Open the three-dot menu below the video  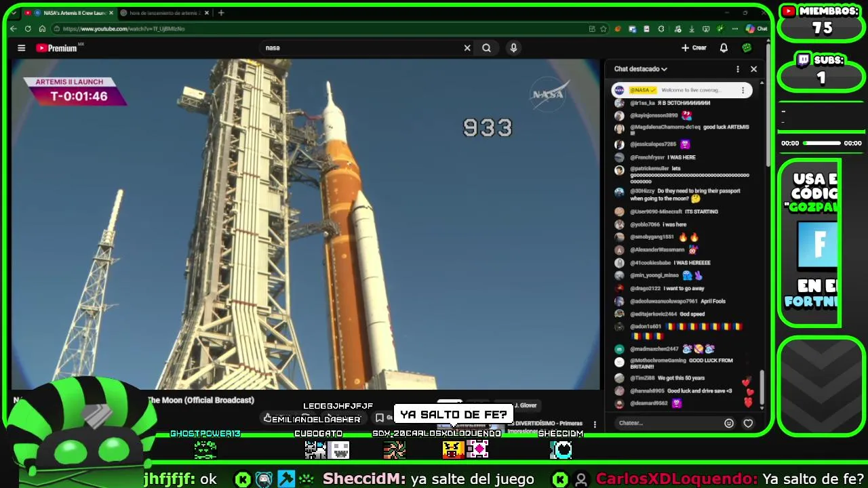tap(595, 425)
